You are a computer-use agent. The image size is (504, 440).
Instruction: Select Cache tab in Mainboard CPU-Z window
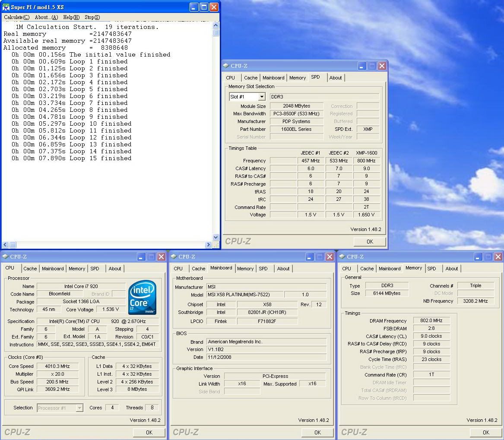coord(199,269)
